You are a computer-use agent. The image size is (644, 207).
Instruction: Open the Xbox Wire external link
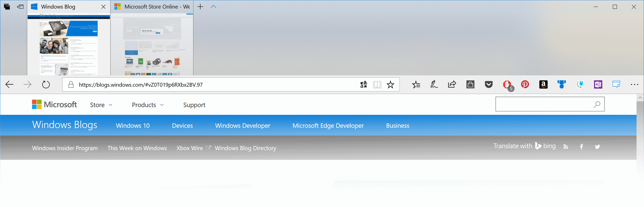(194, 148)
